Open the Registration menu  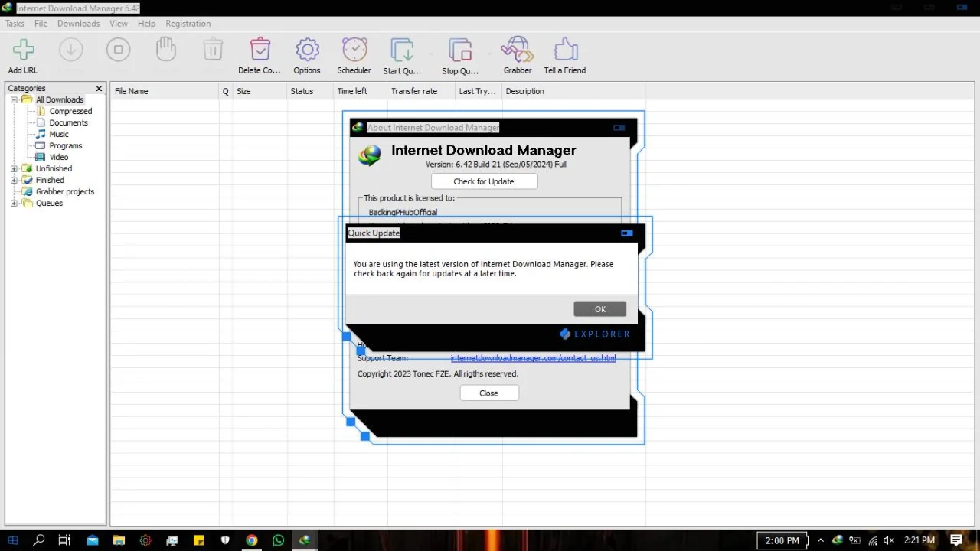coord(188,24)
